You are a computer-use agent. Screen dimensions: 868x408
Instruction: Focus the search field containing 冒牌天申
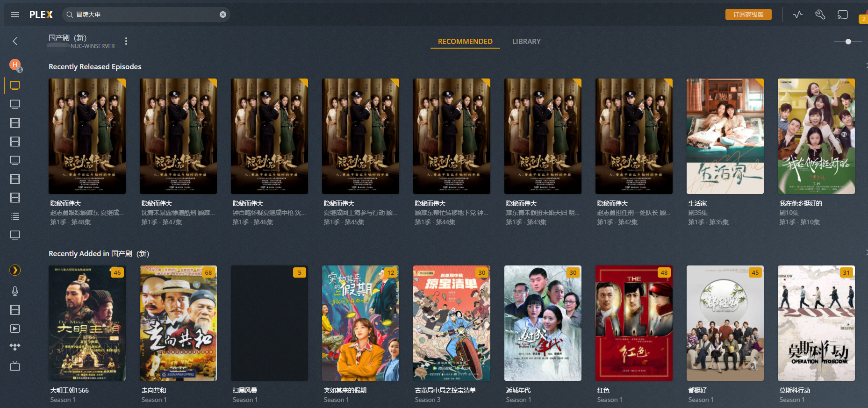146,14
